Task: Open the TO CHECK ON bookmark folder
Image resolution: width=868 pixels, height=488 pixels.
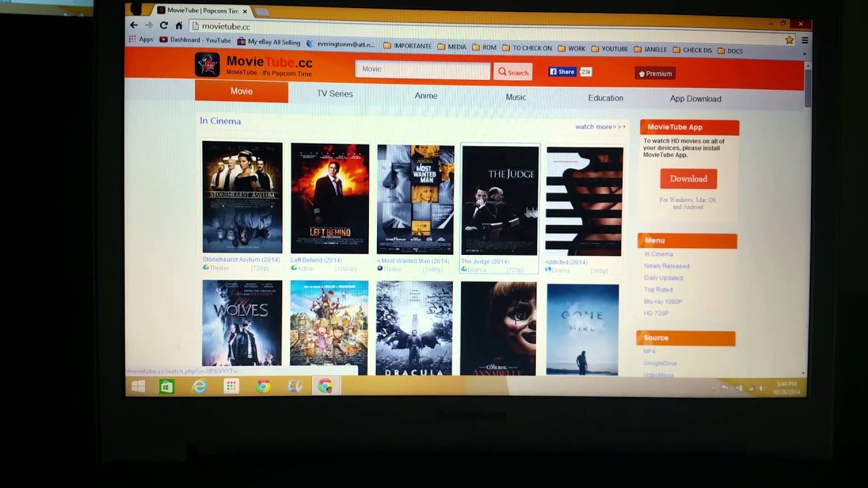Action: [527, 48]
